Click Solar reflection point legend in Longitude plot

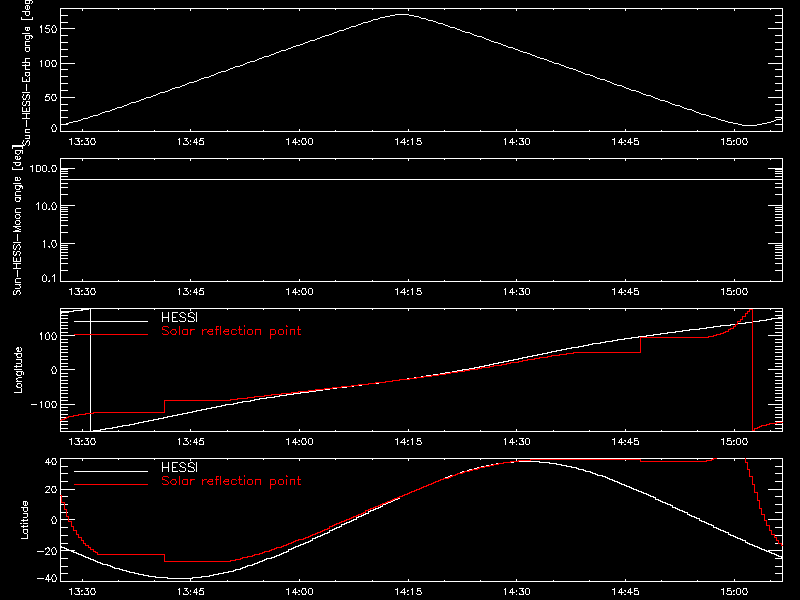click(x=231, y=331)
